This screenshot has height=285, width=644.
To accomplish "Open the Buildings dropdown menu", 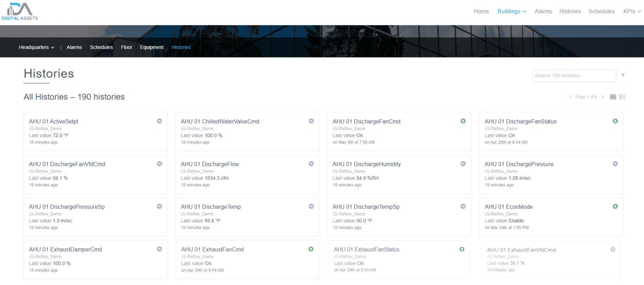I will click(512, 11).
